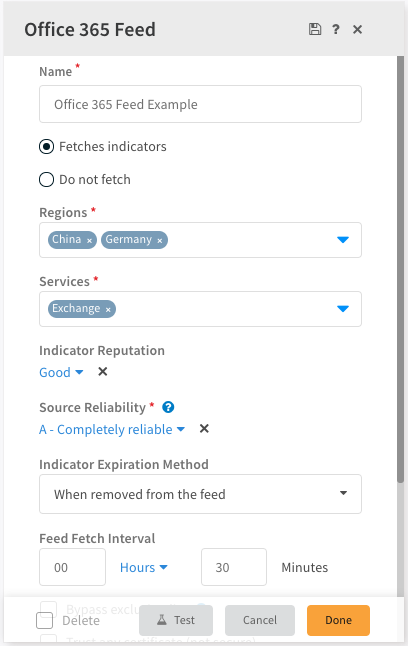
Task: Tick the Delete checkbox
Action: click(45, 620)
